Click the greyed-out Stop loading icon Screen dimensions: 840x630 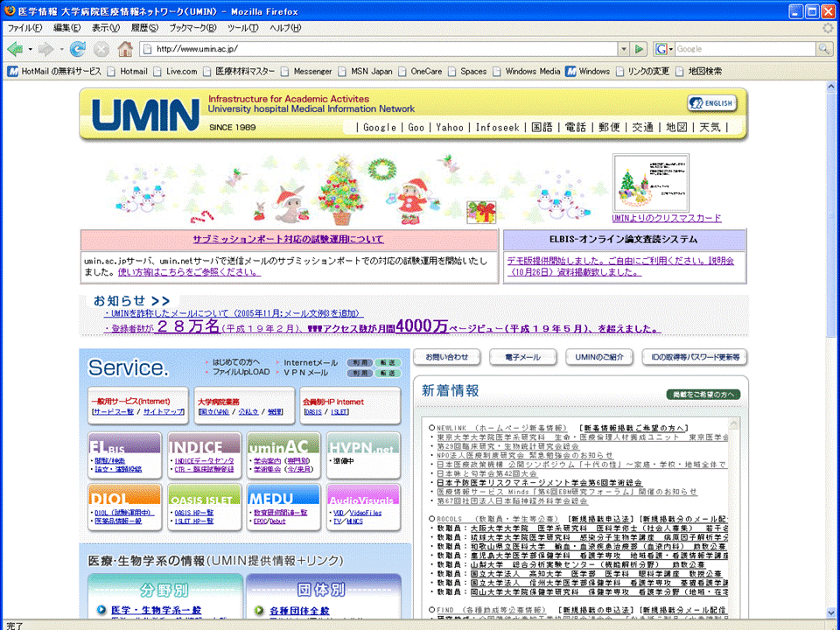point(101,49)
